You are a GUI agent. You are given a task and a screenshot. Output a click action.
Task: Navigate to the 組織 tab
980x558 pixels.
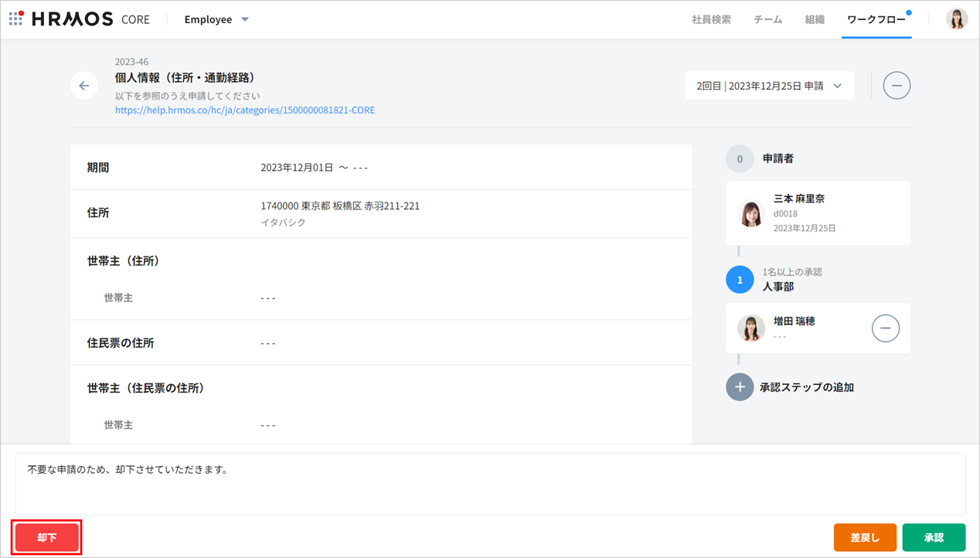(815, 19)
